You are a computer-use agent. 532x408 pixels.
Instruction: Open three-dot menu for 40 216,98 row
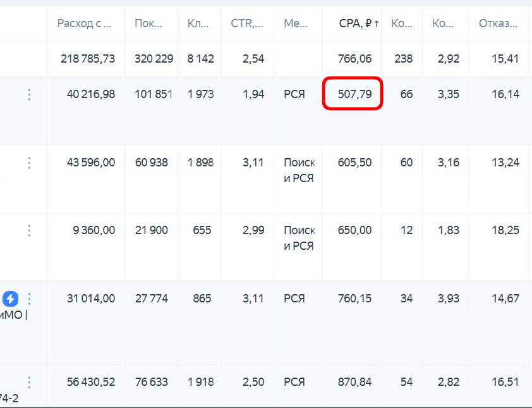(29, 95)
